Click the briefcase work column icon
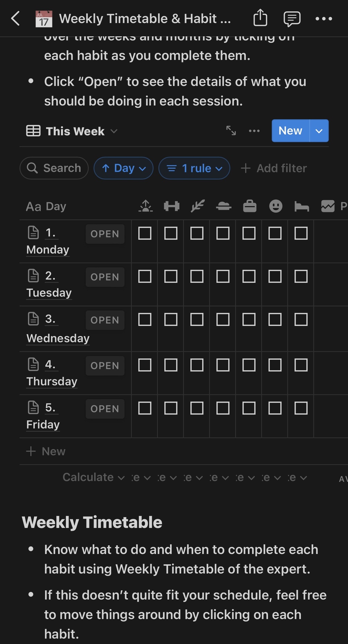 [250, 206]
